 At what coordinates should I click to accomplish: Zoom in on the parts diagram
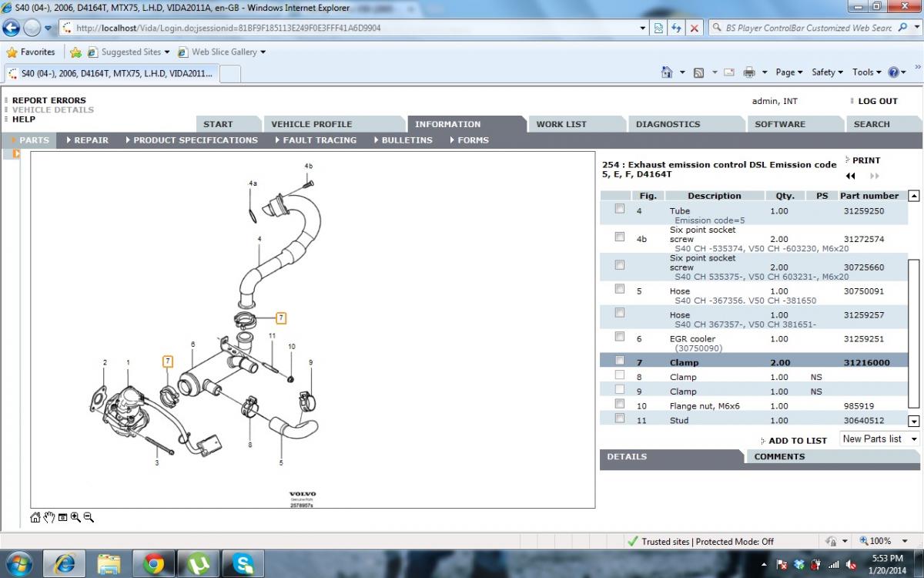tap(75, 517)
